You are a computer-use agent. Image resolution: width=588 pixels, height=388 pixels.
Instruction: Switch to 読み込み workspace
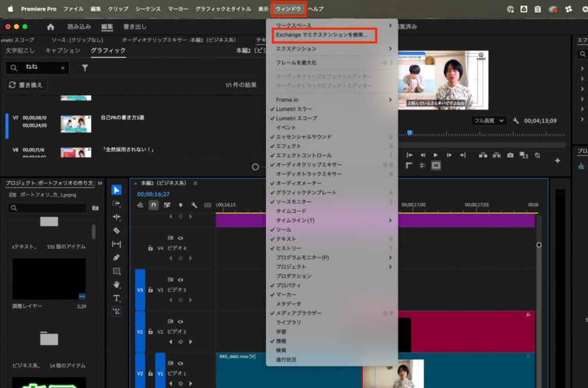[79, 26]
